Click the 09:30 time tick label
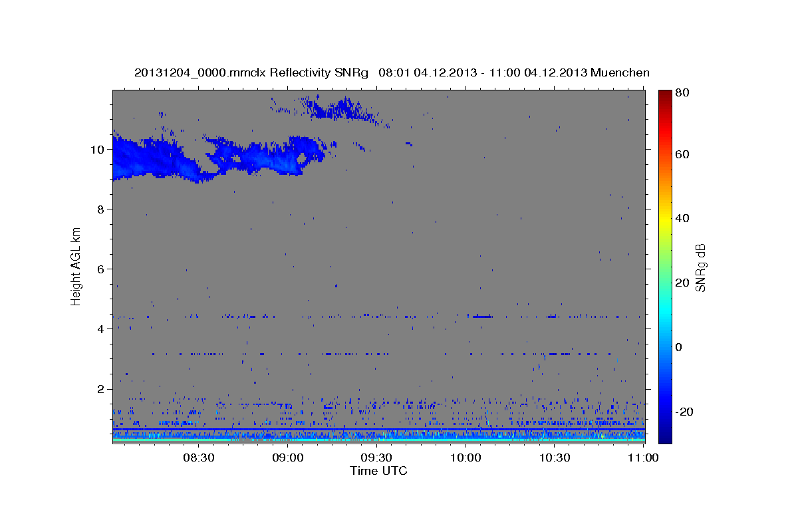The image size is (798, 532). click(x=376, y=458)
